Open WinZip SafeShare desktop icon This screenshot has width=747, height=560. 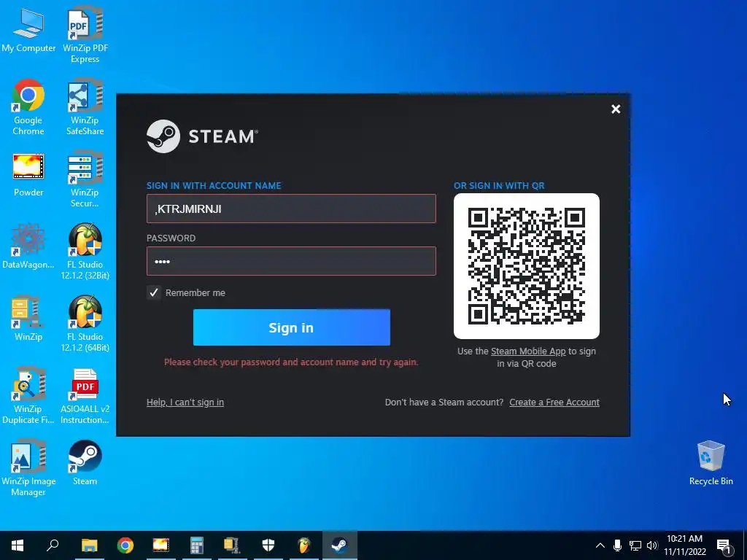coord(85,107)
